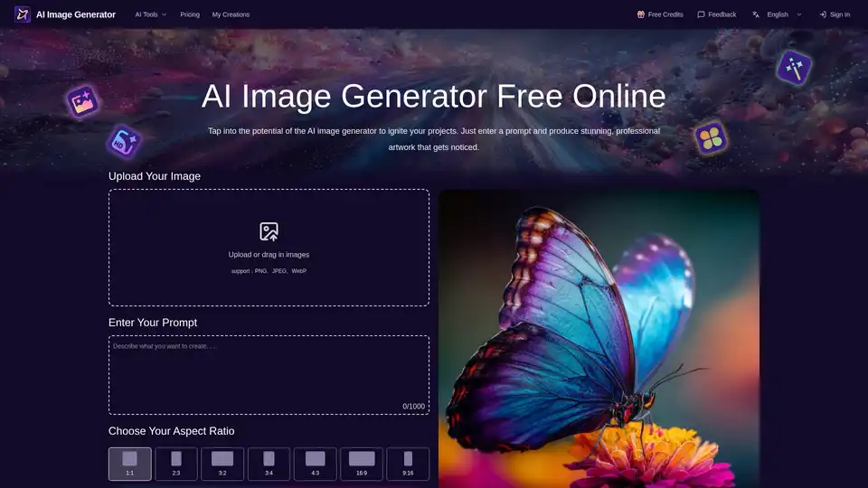
Task: Pick the 3:4 aspect ratio
Action: tap(269, 464)
